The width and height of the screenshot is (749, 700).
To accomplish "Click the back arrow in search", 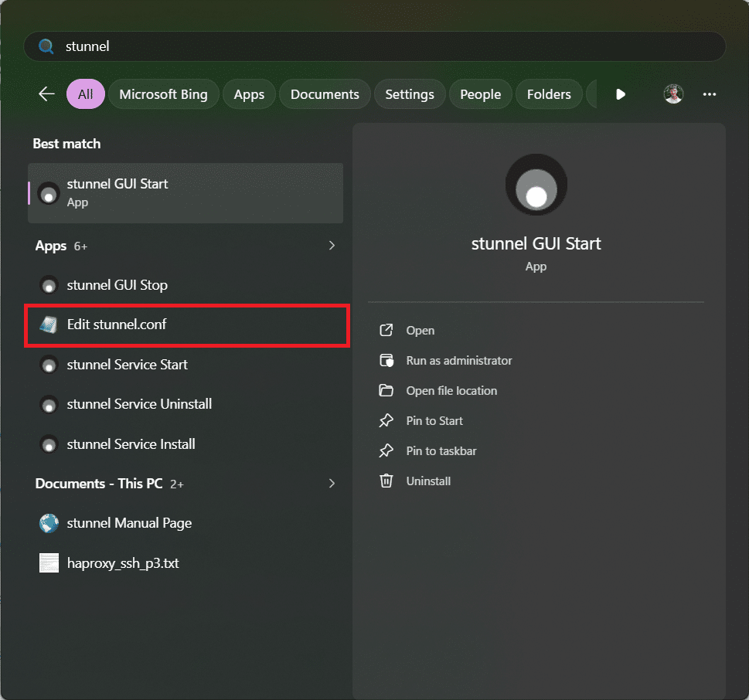I will 46,94.
